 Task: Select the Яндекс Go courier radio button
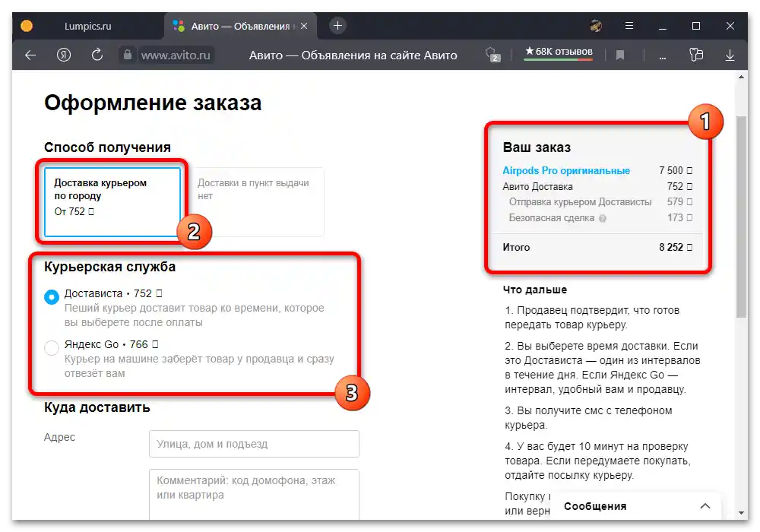(52, 347)
